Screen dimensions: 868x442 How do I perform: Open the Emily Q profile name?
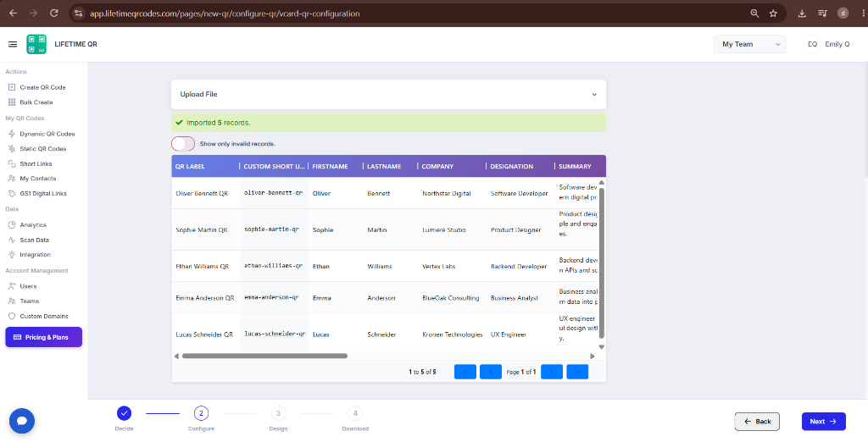pyautogui.click(x=837, y=44)
